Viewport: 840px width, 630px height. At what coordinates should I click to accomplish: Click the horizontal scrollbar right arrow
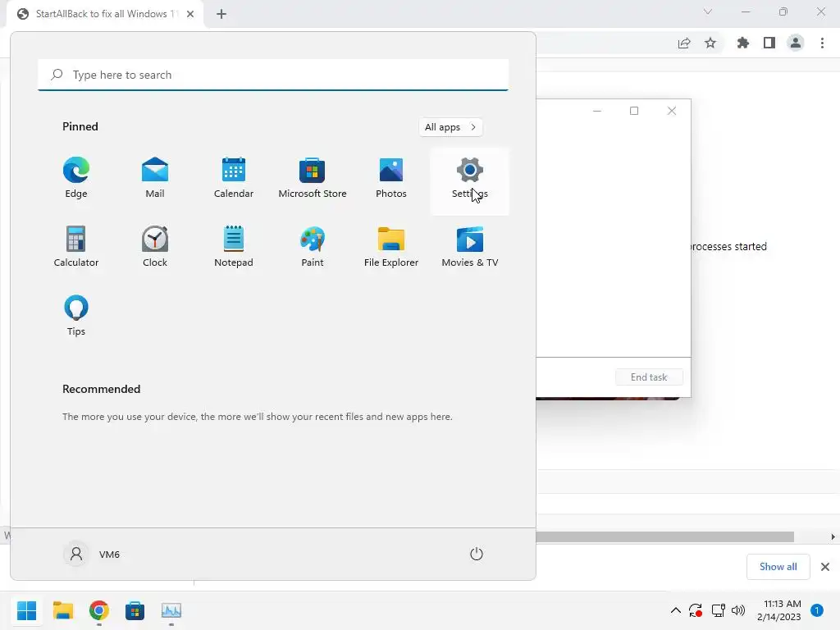point(833,536)
